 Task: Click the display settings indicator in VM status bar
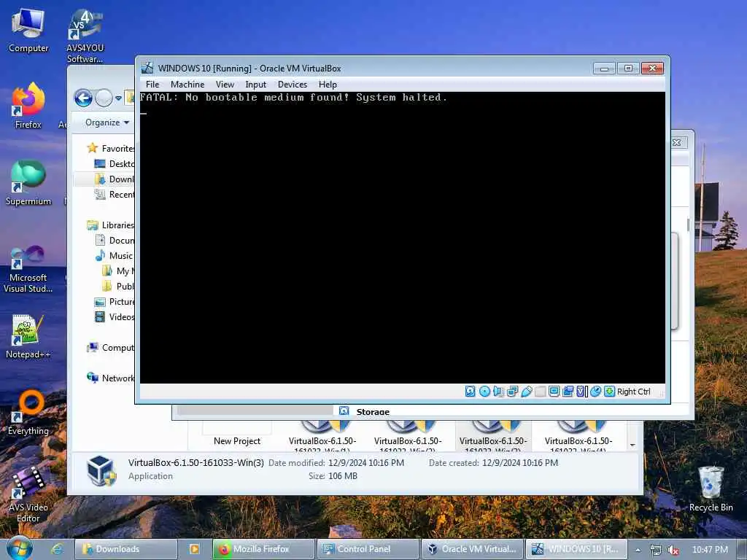click(x=554, y=392)
